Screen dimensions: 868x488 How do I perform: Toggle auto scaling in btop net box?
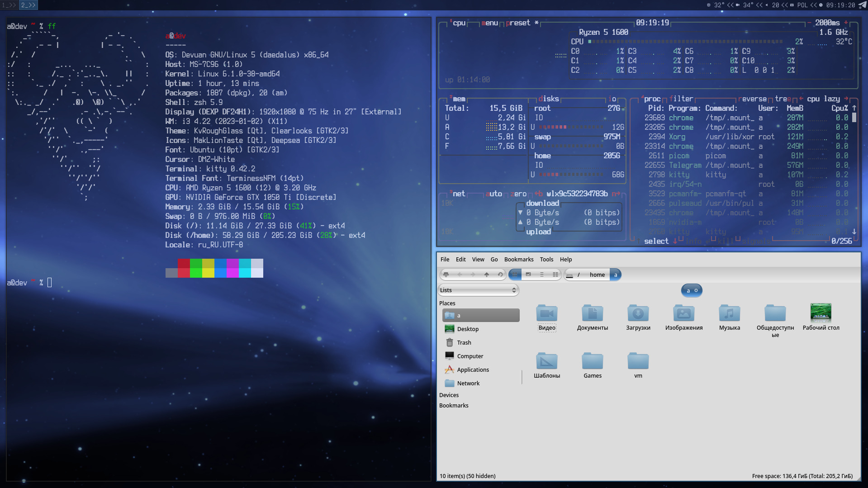tap(494, 194)
